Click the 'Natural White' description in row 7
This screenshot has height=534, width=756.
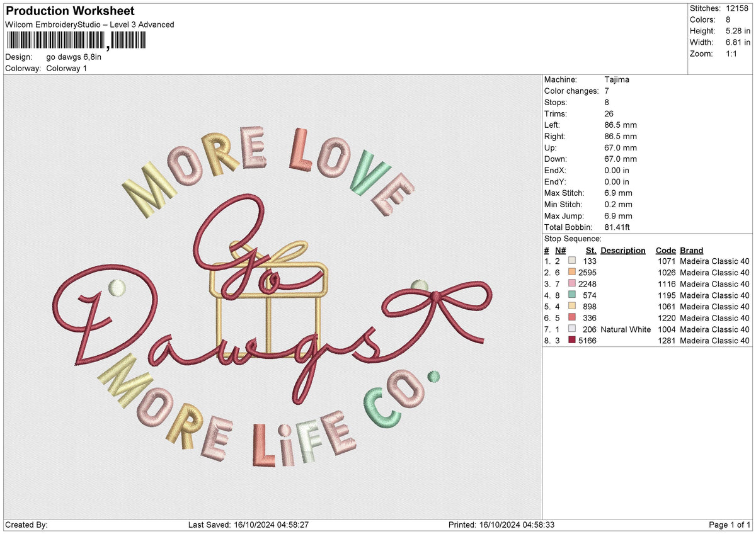(626, 329)
